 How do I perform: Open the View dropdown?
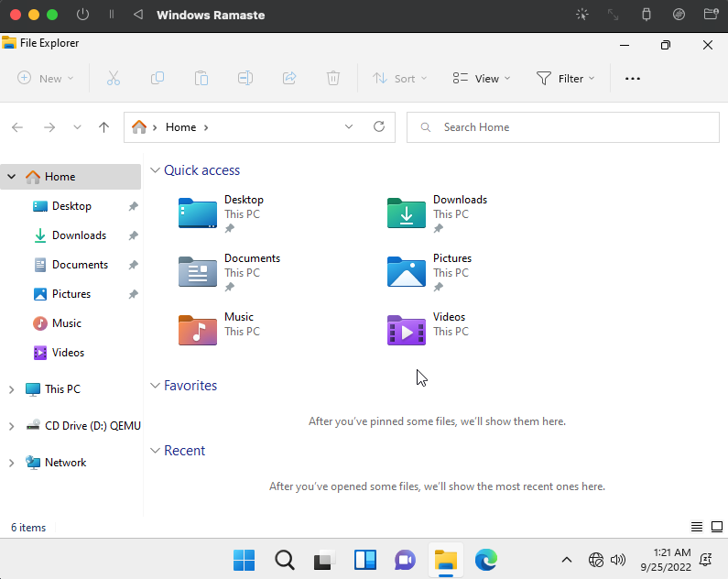(482, 79)
